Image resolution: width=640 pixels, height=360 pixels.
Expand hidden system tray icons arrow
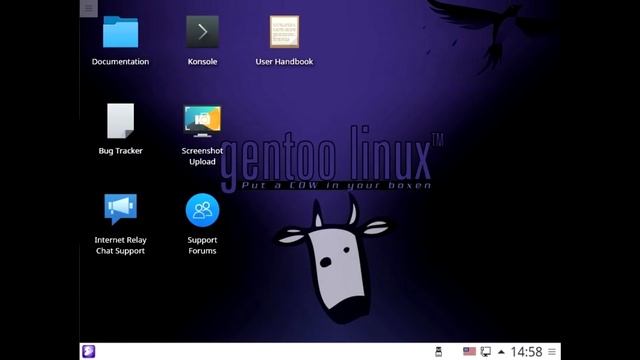[x=501, y=351]
